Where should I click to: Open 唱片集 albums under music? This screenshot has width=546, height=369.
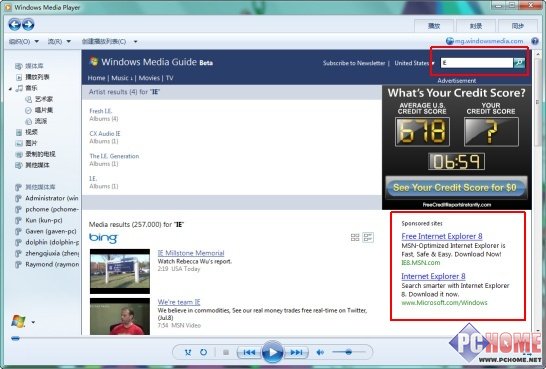point(44,110)
